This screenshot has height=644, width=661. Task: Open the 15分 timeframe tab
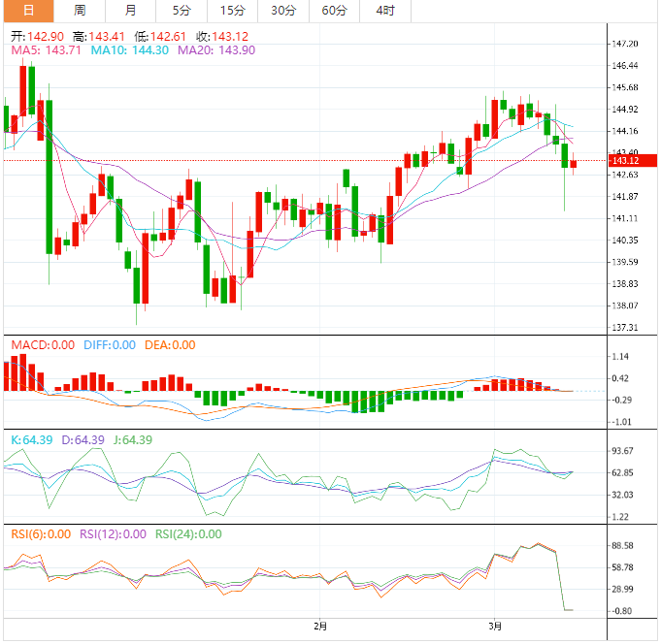click(x=233, y=11)
